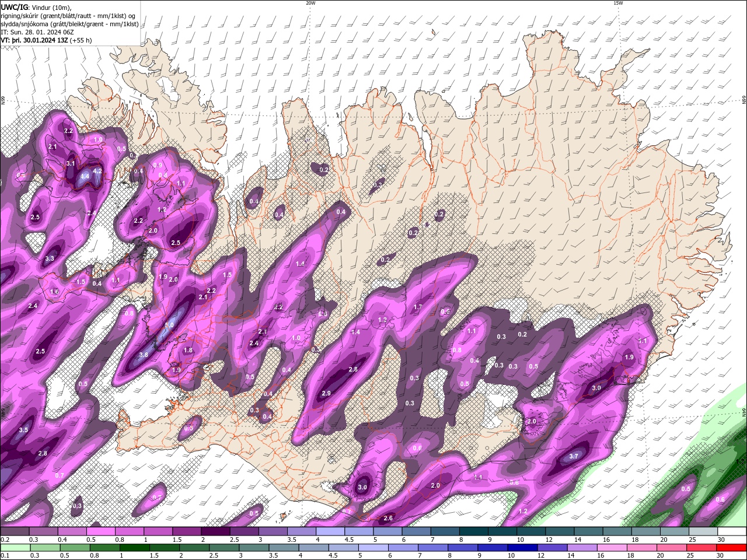Select the 0.2 swatch in upper legend row
This screenshot has width=747, height=560.
pos(15,531)
